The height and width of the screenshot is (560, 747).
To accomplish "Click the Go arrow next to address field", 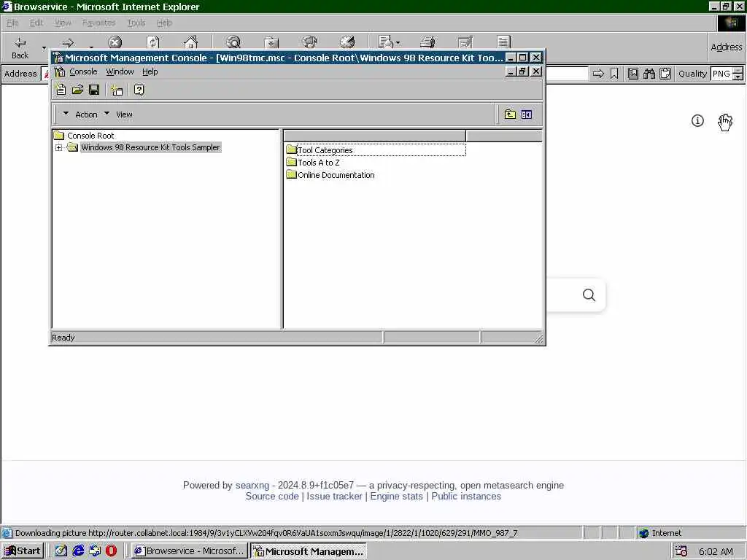I will pyautogui.click(x=598, y=74).
